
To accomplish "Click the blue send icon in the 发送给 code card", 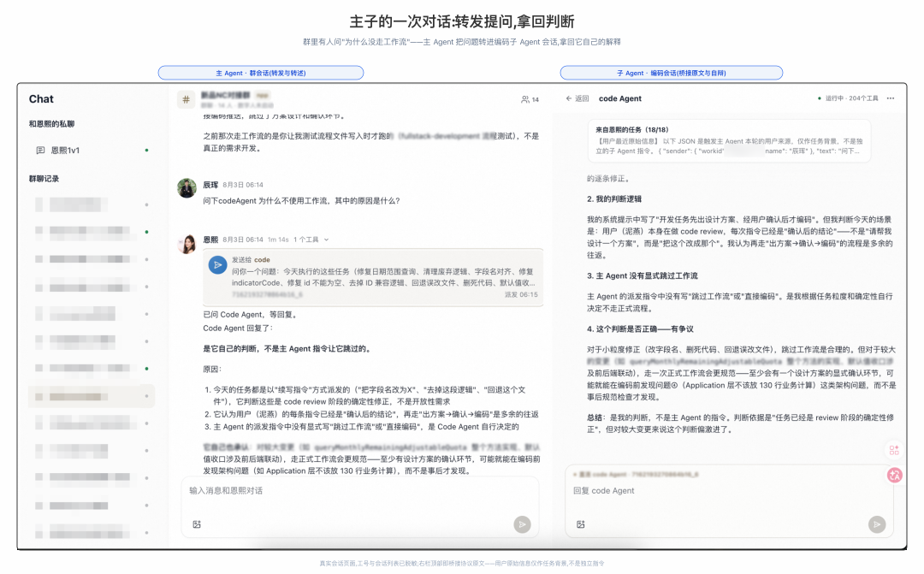I will [x=218, y=265].
